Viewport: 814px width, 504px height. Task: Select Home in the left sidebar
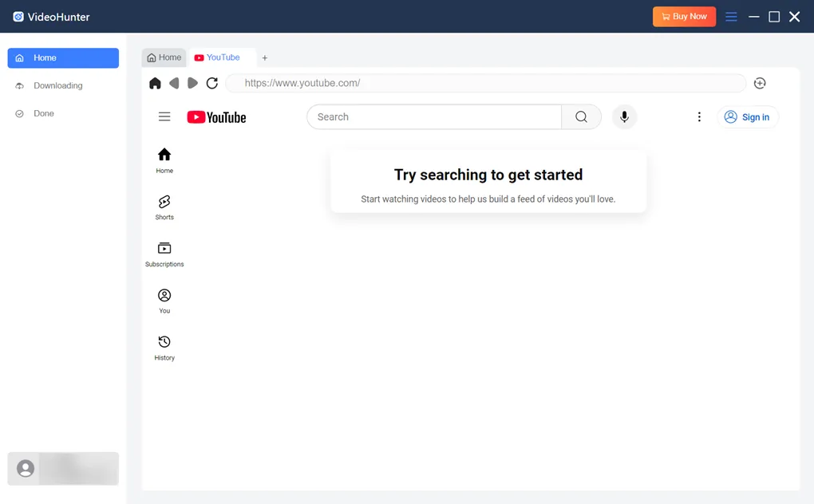coord(63,57)
